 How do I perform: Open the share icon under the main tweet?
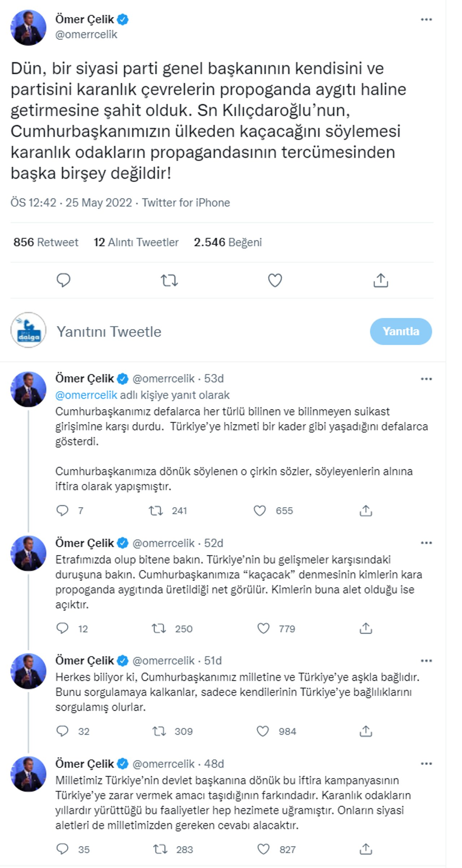[x=382, y=280]
